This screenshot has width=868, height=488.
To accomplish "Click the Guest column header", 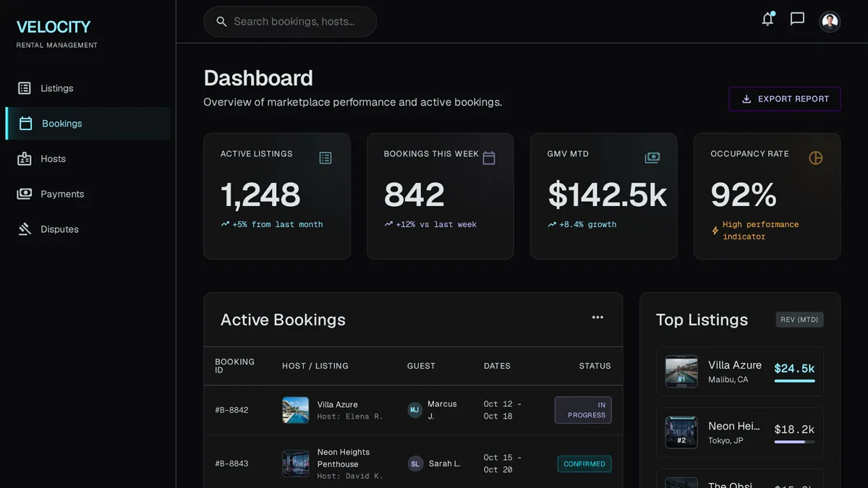I will [421, 366].
